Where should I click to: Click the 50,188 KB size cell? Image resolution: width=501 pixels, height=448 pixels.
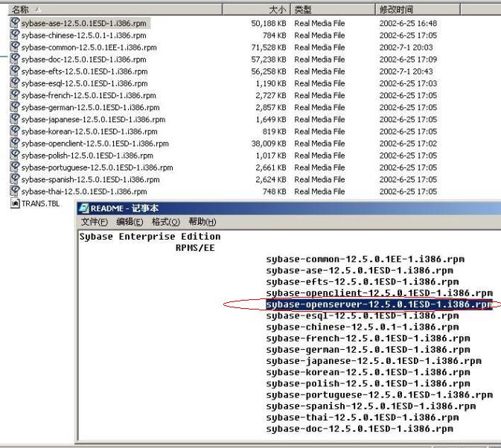pos(269,23)
